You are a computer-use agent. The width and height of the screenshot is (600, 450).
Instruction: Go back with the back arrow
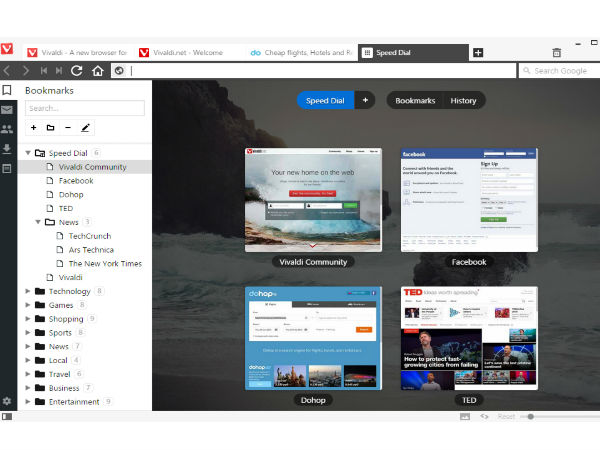pos(7,71)
